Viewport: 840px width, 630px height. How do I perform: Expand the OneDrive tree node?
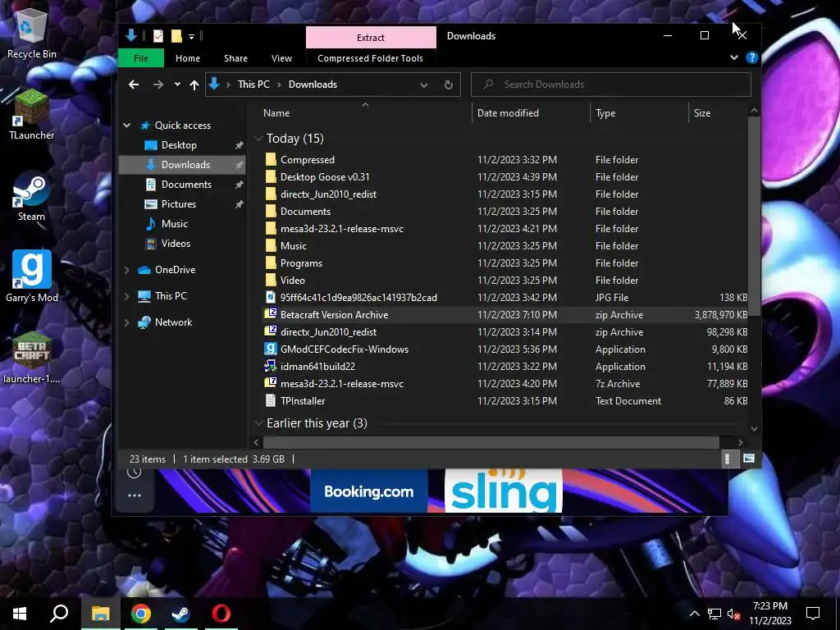click(x=127, y=270)
